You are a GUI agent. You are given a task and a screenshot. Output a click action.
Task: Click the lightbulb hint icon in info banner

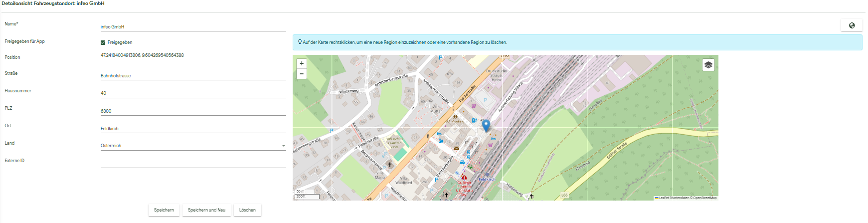click(300, 42)
